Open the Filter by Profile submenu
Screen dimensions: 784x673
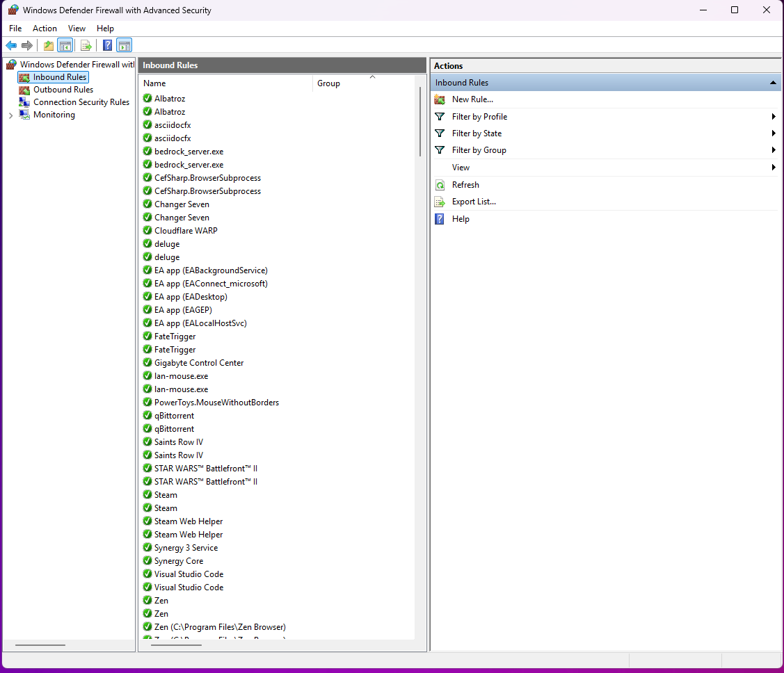pos(479,117)
